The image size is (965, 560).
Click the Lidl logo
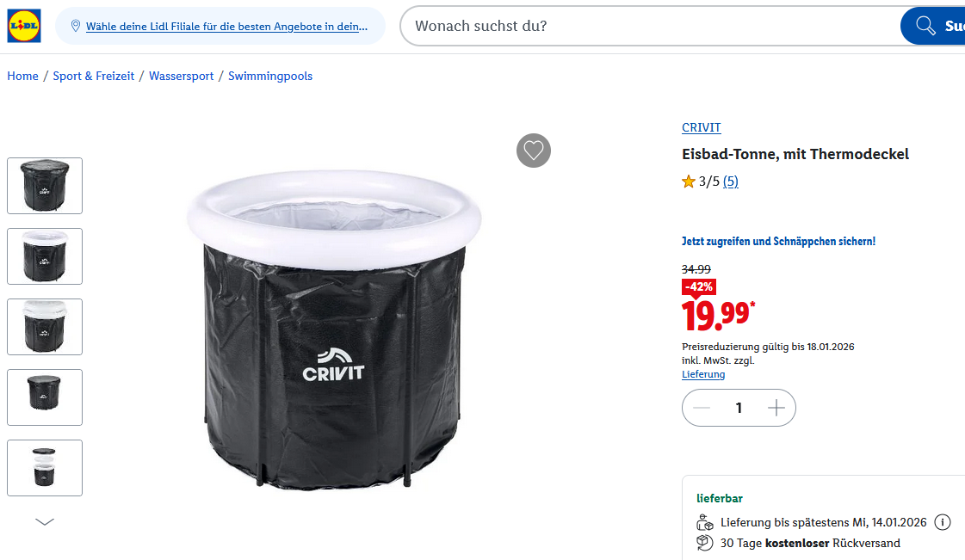click(x=24, y=26)
